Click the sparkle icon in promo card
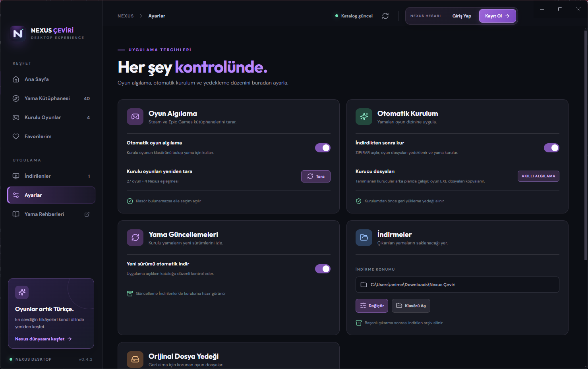588x369 pixels. pos(22,292)
